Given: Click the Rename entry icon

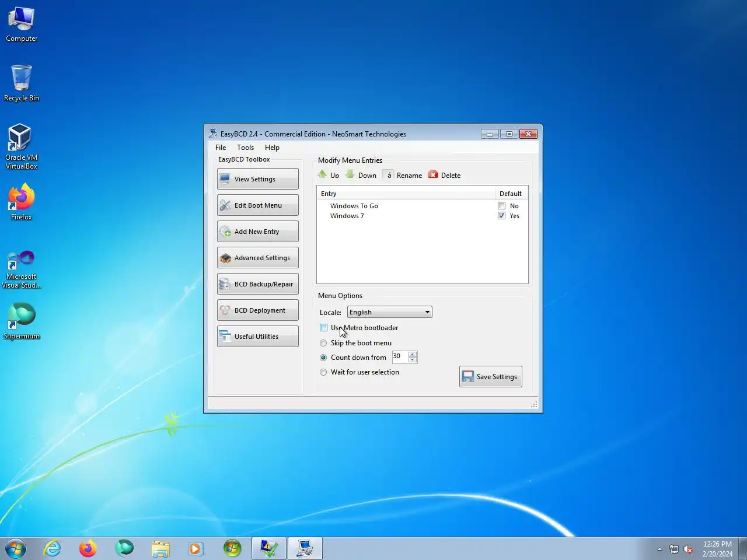Looking at the screenshot, I should click(389, 174).
